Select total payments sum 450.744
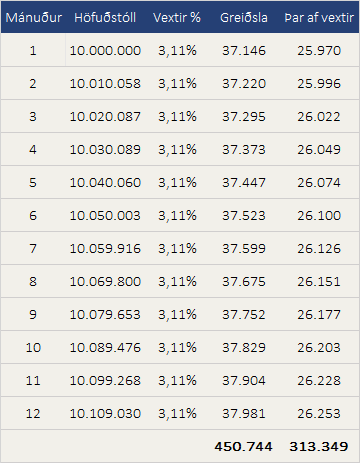 coord(243,447)
